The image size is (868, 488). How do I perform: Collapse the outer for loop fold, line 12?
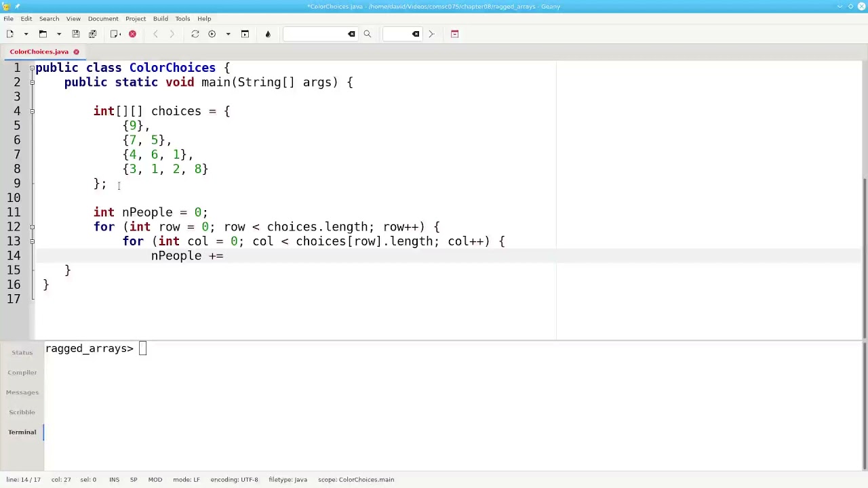[x=32, y=227]
